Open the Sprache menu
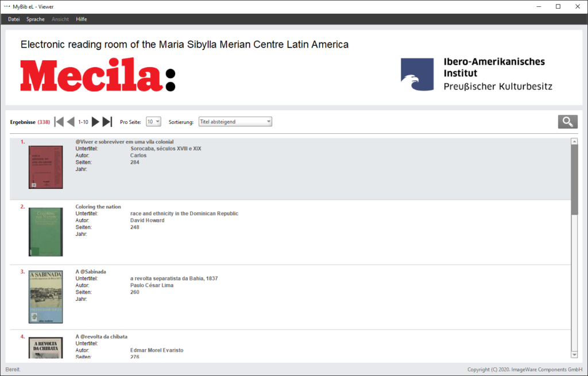Image resolution: width=588 pixels, height=376 pixels. click(x=35, y=19)
